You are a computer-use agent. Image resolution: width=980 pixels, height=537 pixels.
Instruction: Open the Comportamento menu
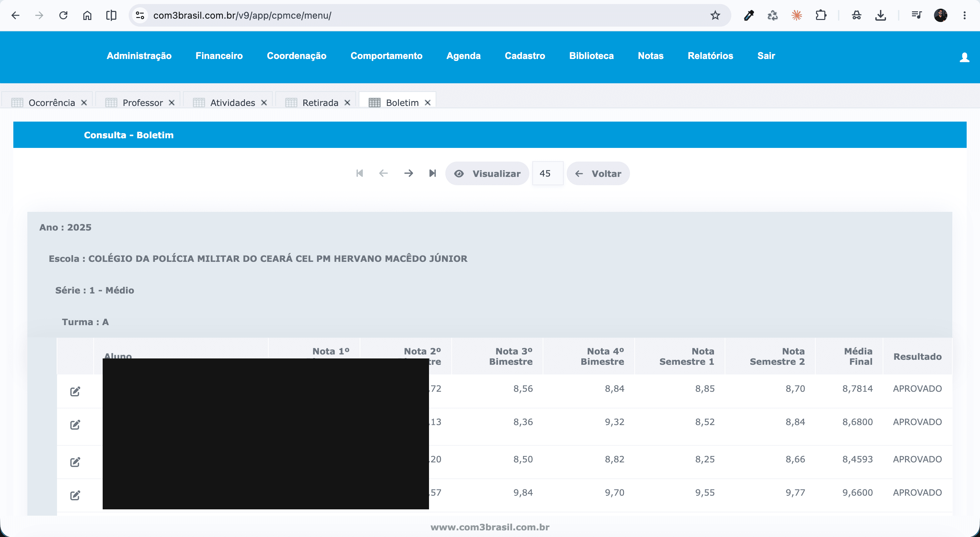point(387,56)
